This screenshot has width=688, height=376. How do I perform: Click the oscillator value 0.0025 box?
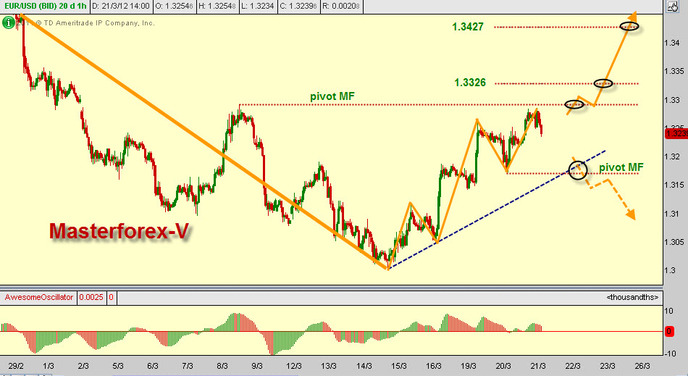(x=91, y=297)
